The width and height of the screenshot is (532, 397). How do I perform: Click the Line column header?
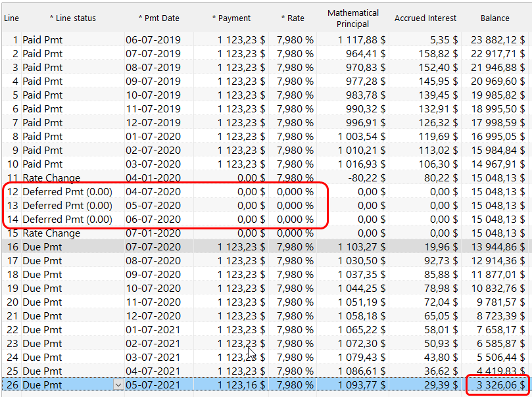pos(12,18)
